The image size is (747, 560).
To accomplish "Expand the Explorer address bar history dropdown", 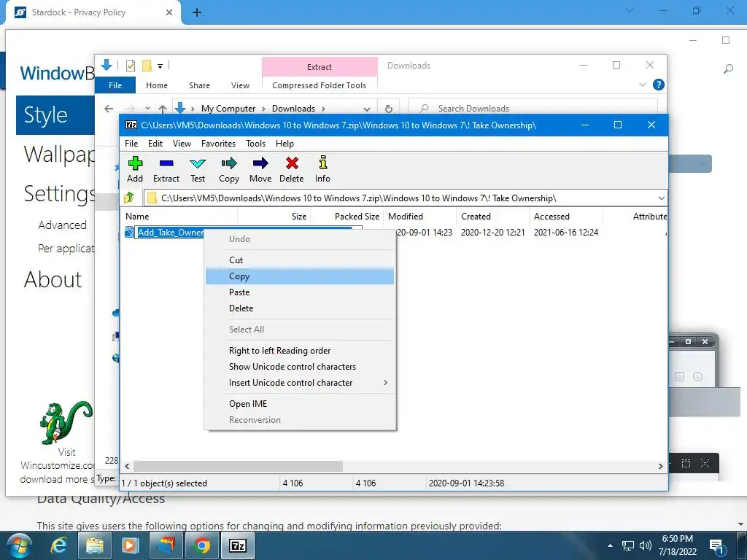I will (x=366, y=109).
